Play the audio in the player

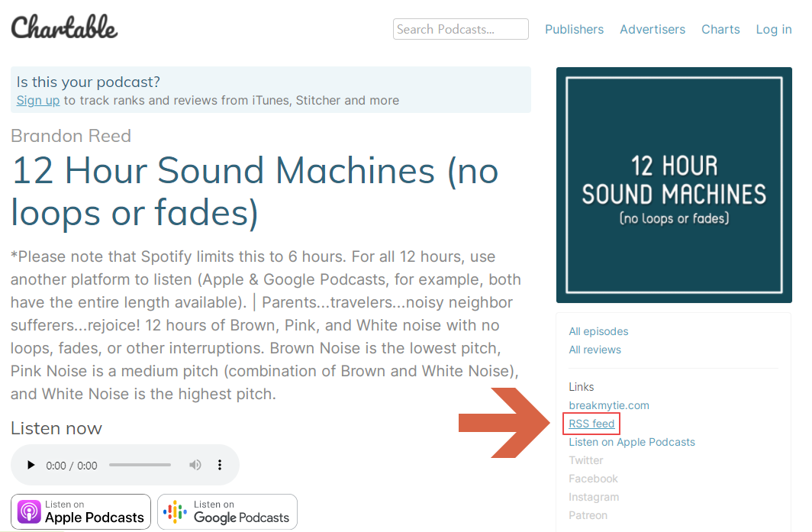coord(31,465)
